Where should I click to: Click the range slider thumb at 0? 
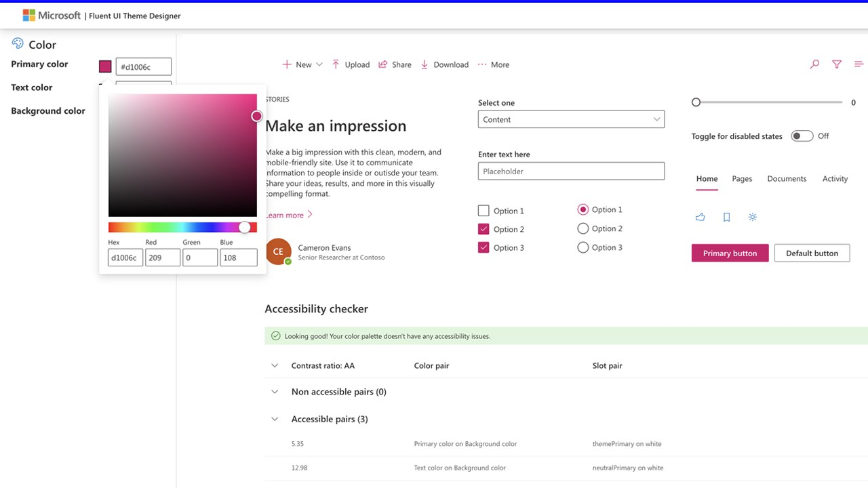pos(696,102)
